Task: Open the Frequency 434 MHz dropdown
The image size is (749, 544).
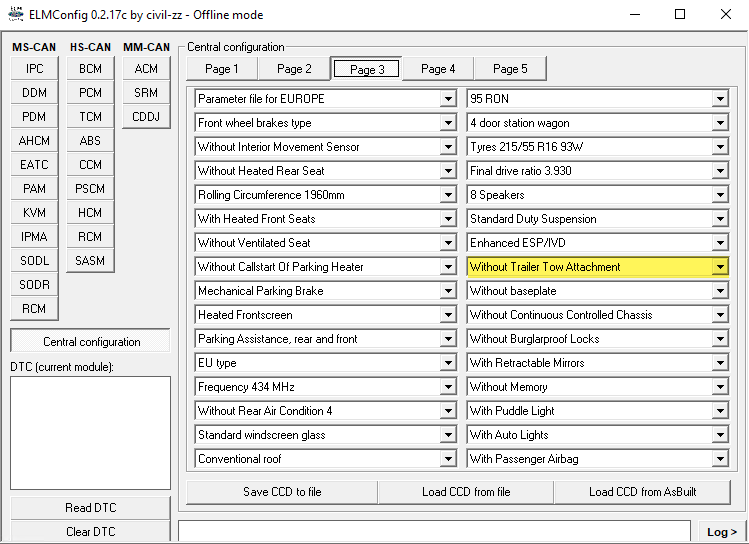Action: [x=447, y=387]
